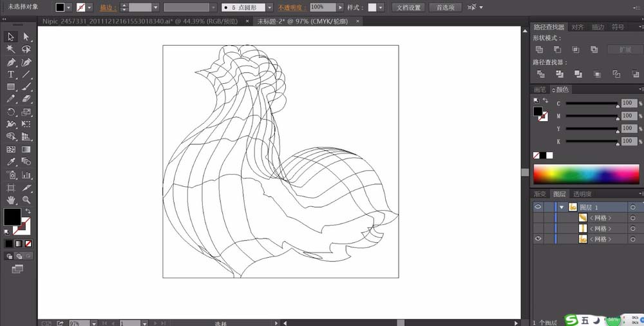The image size is (644, 326).
Task: Click the 首选项 button
Action: tap(445, 7)
